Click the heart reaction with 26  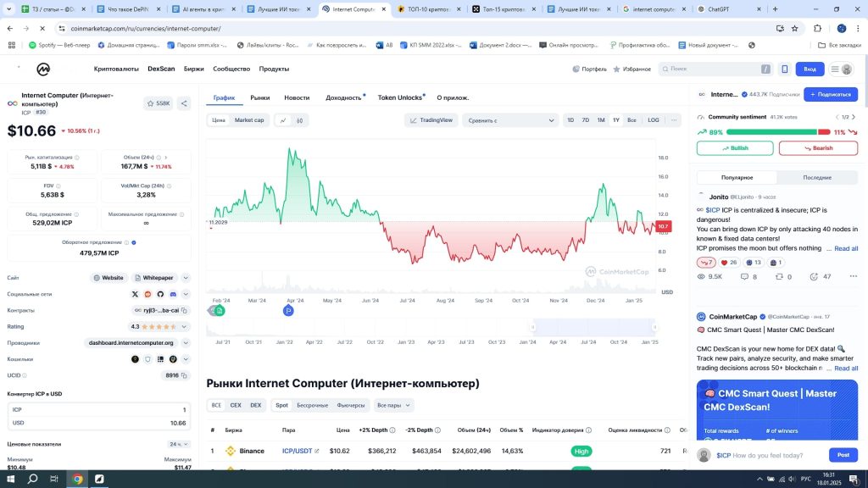pyautogui.click(x=728, y=263)
